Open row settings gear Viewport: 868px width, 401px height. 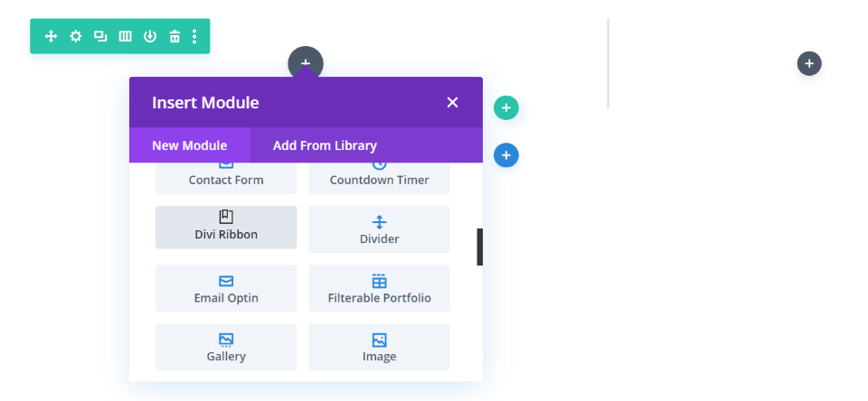(x=76, y=36)
